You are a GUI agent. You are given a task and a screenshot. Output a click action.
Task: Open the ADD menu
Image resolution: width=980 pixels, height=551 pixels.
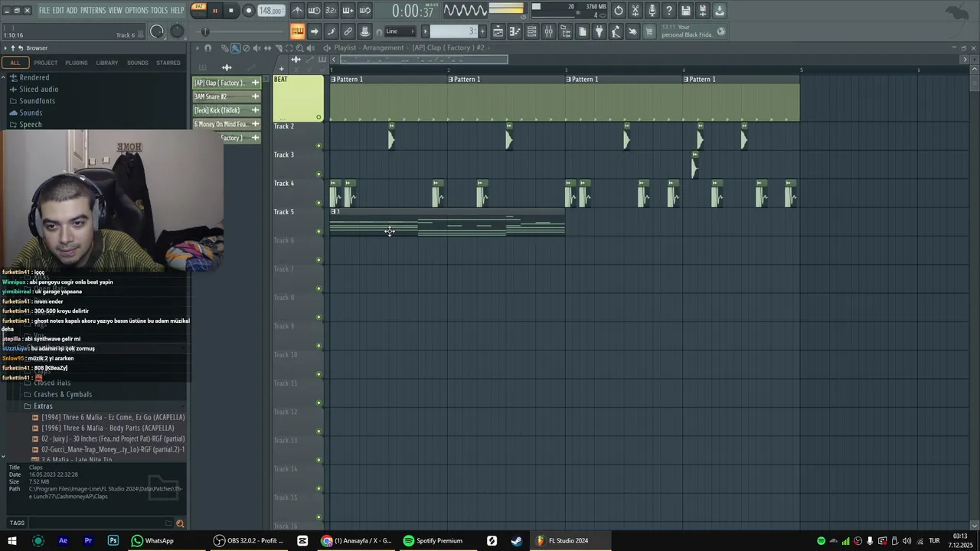(72, 11)
